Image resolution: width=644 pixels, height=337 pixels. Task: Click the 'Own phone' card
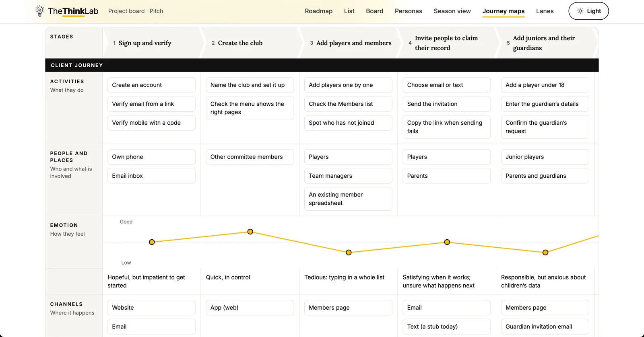[151, 157]
